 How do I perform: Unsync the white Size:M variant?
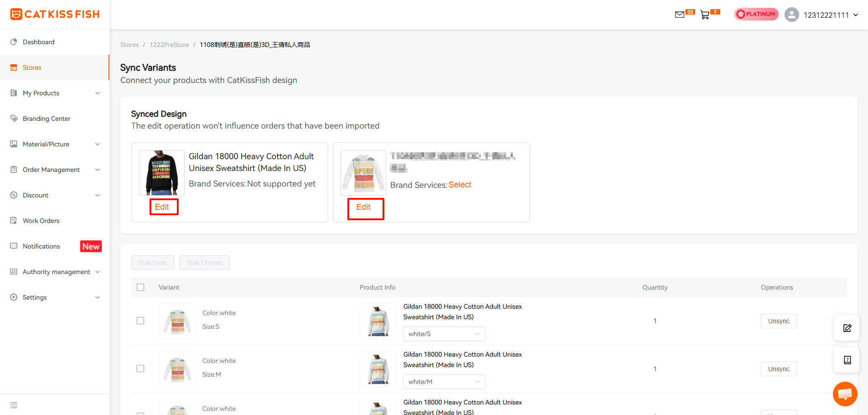click(779, 369)
